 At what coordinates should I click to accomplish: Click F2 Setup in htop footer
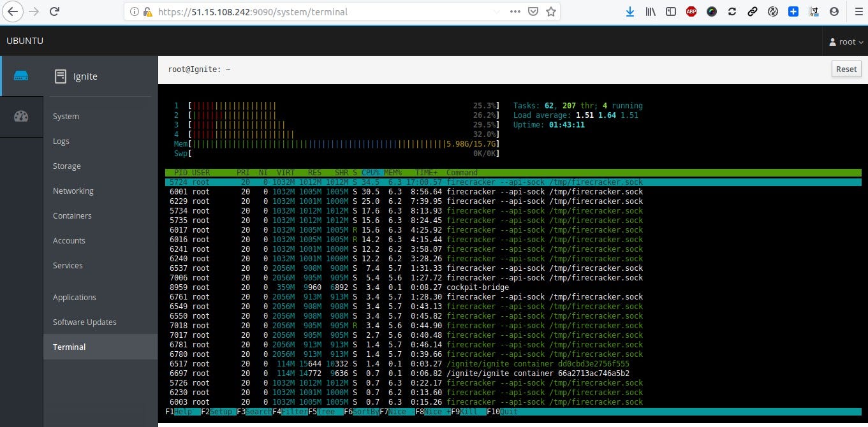[219, 412]
